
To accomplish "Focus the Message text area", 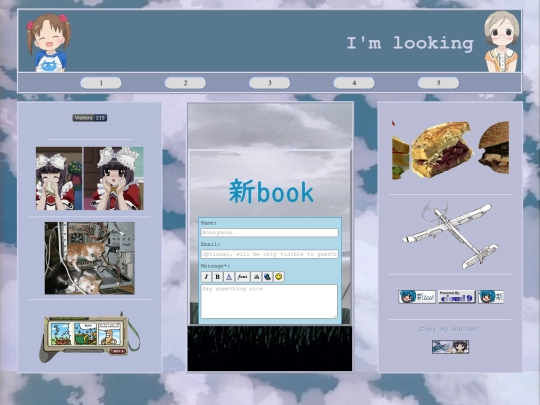I will [269, 301].
